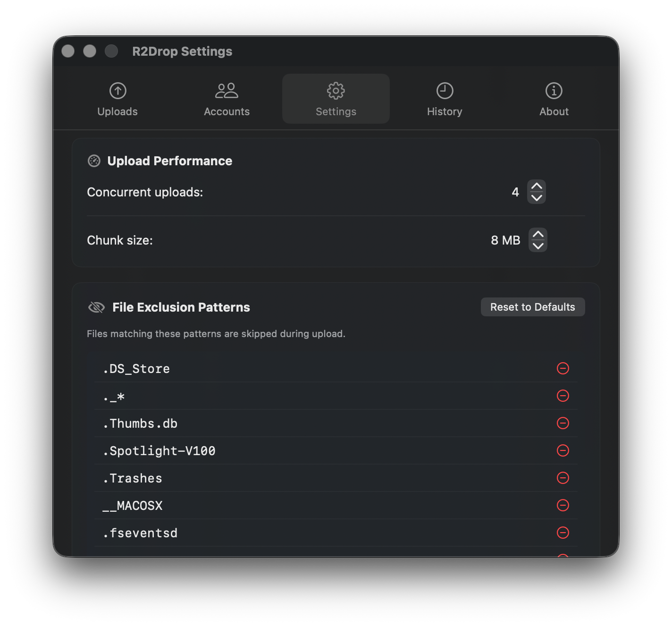672x627 pixels.
Task: Select the .fseventsd exclusion entry
Action: point(283,533)
